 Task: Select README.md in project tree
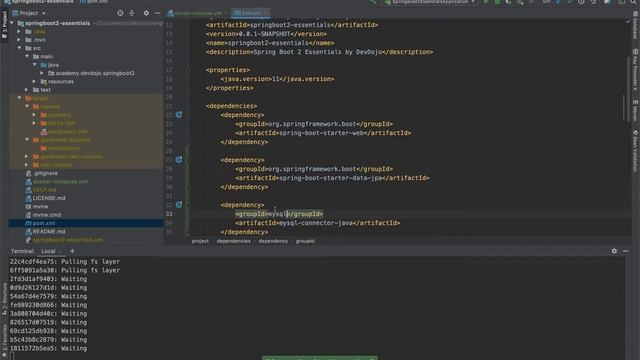tap(49, 231)
